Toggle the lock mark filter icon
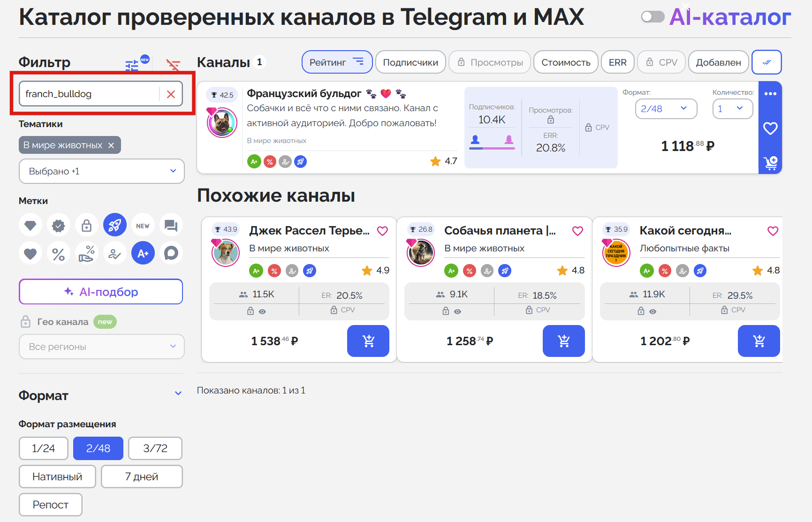This screenshot has height=522, width=812. coord(87,225)
